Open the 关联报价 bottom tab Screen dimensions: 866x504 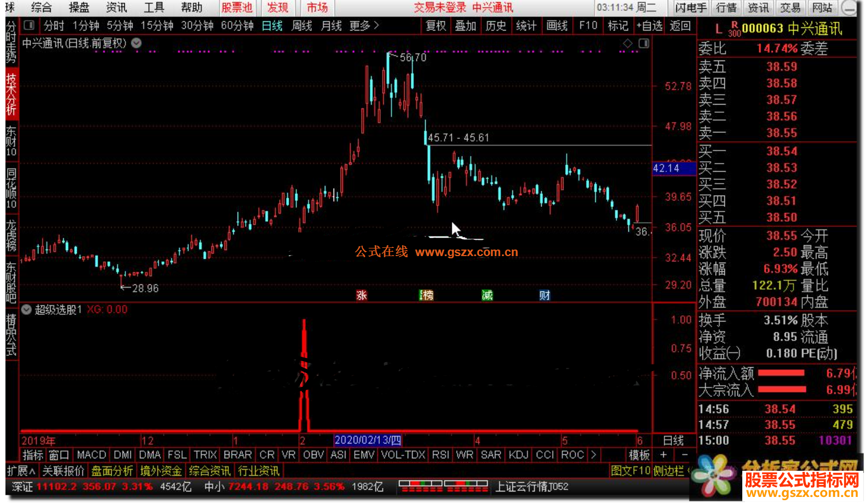pos(63,471)
